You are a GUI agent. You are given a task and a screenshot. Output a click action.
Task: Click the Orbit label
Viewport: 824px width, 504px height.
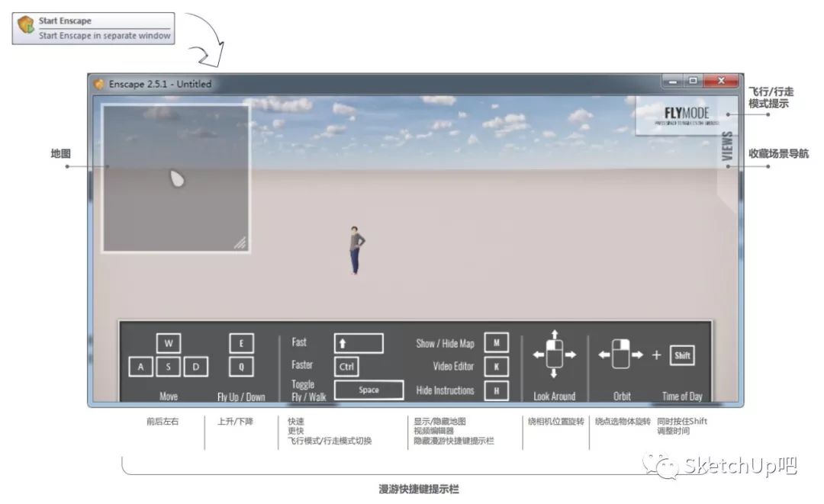pyautogui.click(x=622, y=396)
